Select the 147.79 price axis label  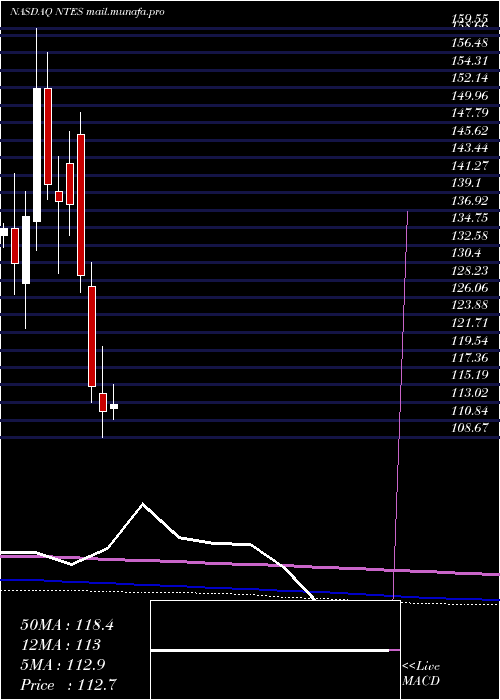point(470,113)
